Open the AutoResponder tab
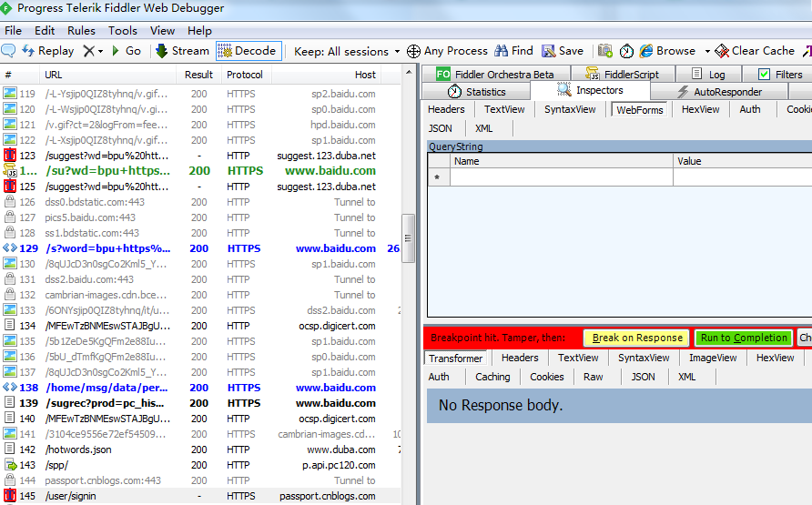Screen dimensions: 812x505 (x=720, y=92)
